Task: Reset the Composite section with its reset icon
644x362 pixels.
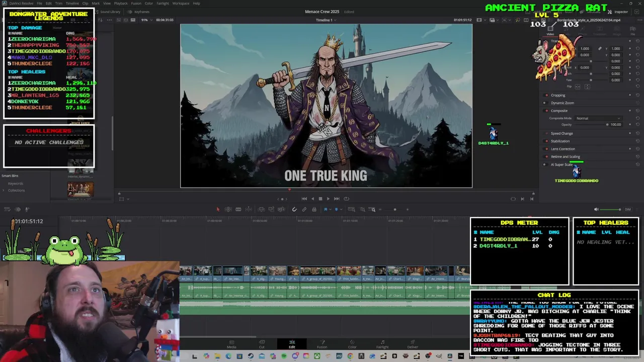Action: point(637,111)
